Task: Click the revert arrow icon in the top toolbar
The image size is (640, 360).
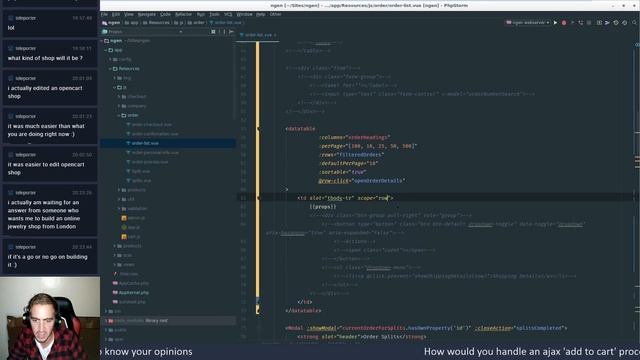Action: point(624,23)
